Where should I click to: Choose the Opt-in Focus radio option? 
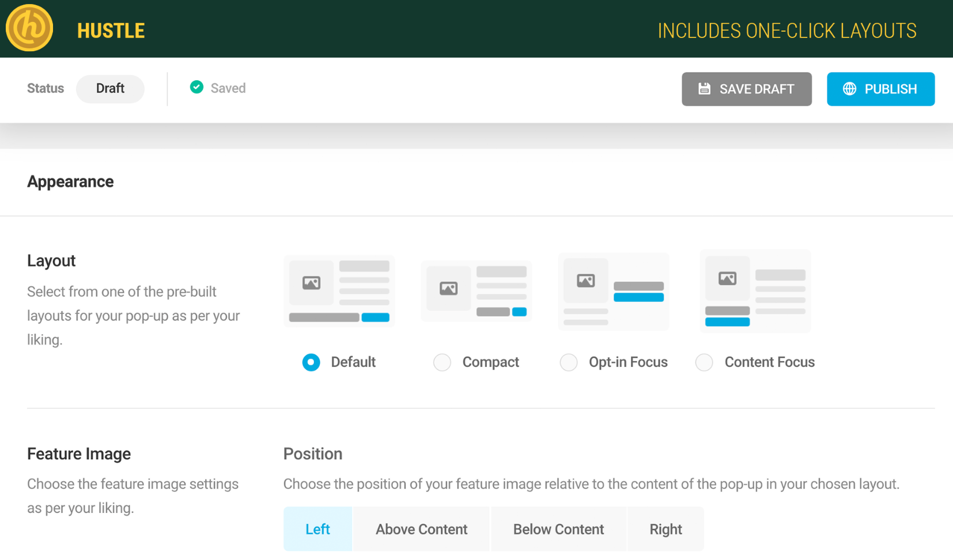point(569,362)
